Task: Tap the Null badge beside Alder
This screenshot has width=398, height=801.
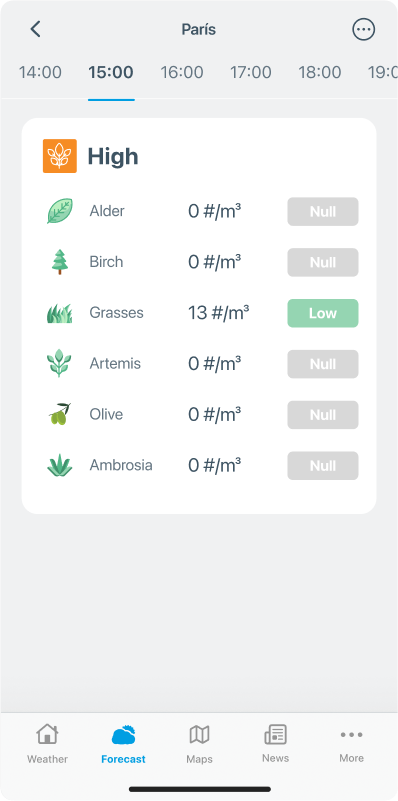Action: point(323,211)
